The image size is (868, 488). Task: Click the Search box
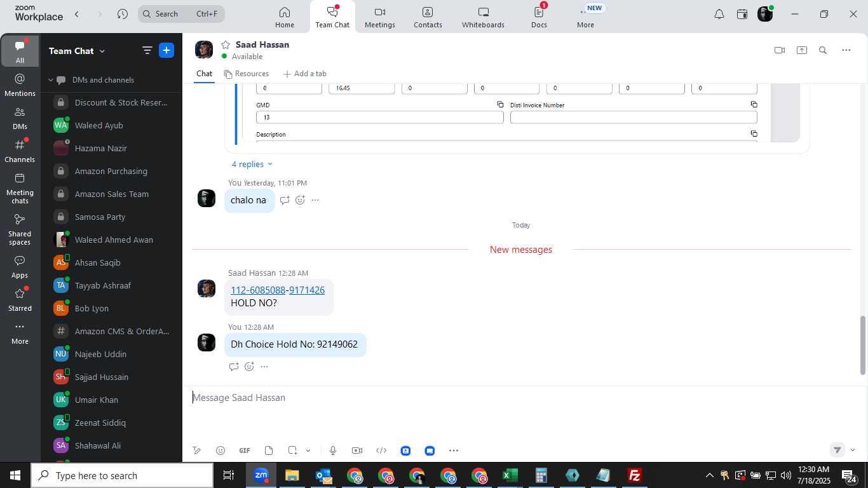coord(181,14)
